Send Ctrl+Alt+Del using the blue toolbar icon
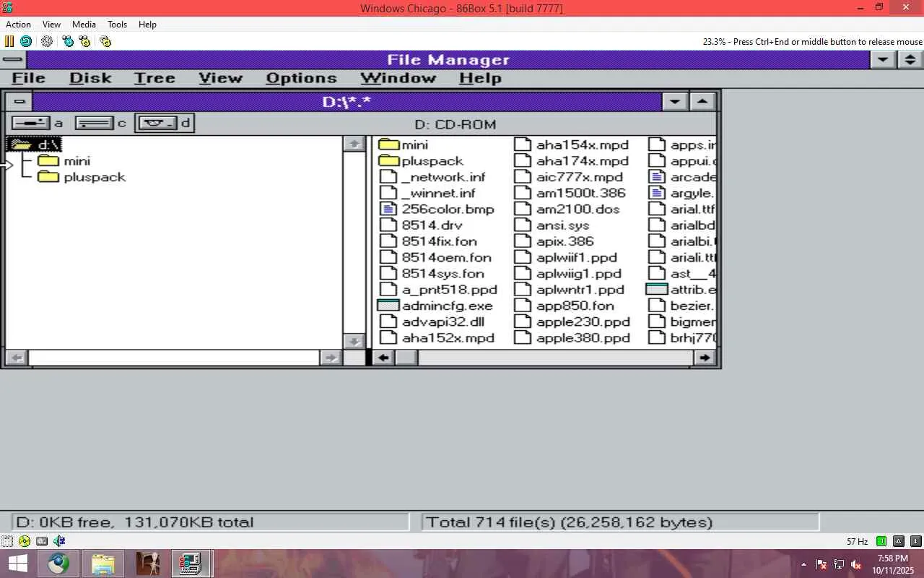This screenshot has width=924, height=578. pos(68,41)
